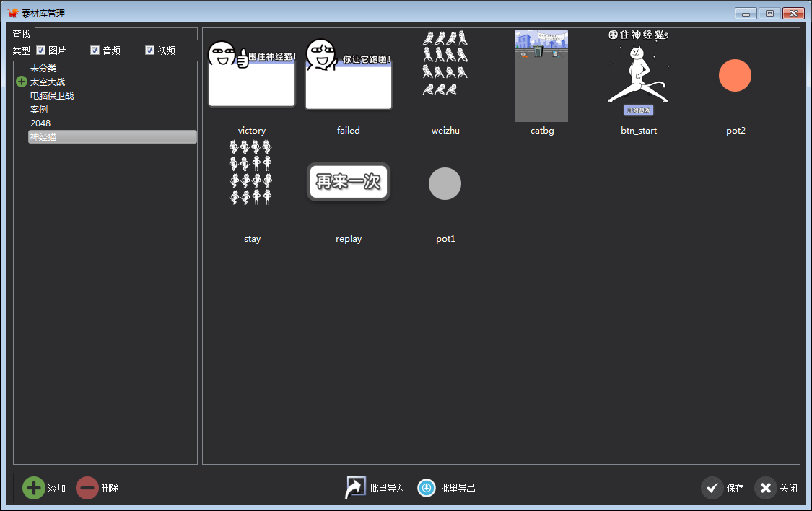The width and height of the screenshot is (812, 511).
Task: Click the green plus icon beside 太空大战
Action: 21,82
